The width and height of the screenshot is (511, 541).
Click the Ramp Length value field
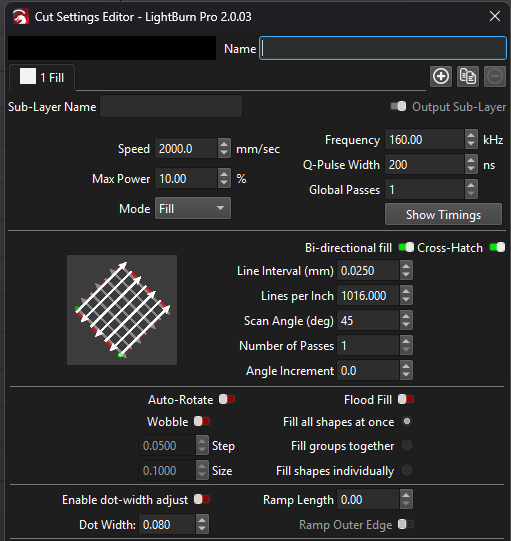coord(368,499)
